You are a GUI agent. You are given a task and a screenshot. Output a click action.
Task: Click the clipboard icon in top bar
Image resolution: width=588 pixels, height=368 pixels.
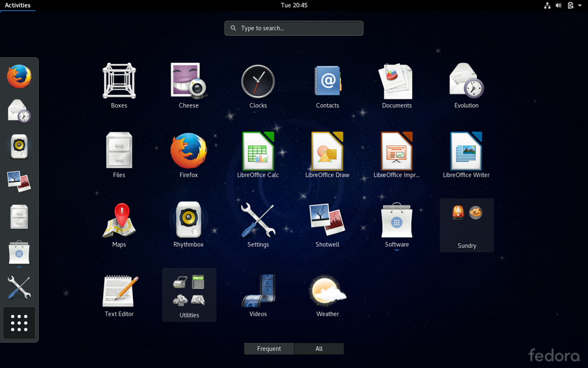pyautogui.click(x=570, y=5)
